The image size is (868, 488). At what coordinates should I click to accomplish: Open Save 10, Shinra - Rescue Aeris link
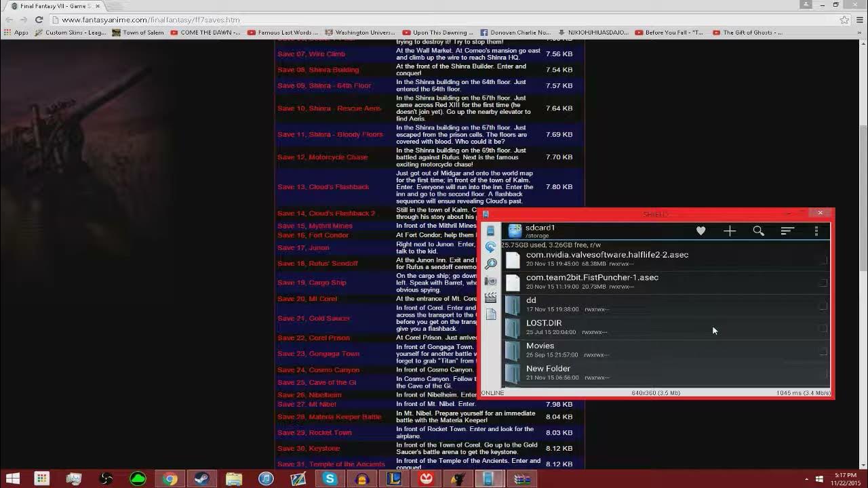(330, 108)
